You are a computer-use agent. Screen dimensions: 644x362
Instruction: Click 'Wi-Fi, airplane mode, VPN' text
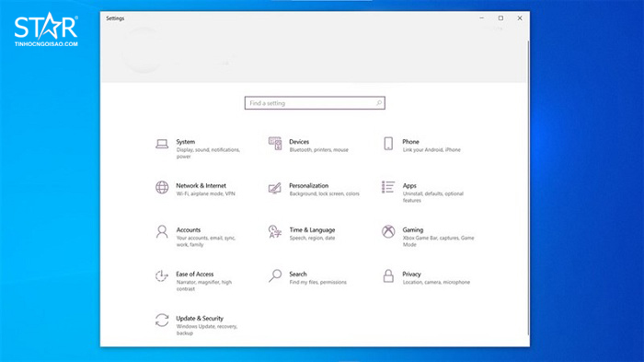pos(206,193)
